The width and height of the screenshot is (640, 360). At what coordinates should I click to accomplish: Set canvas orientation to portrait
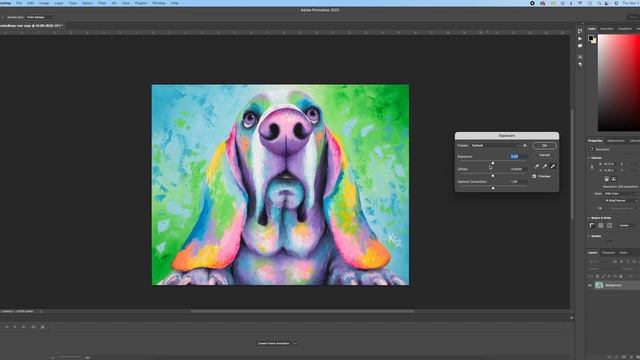coord(607,179)
